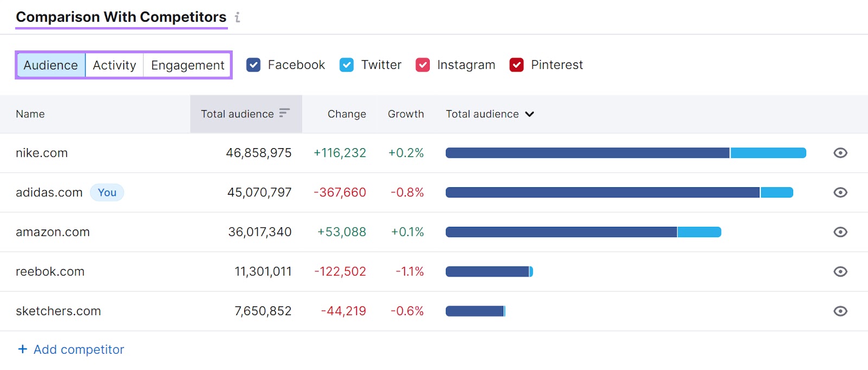The height and width of the screenshot is (370, 868).
Task: Click the plus icon for adding competitor
Action: pyautogui.click(x=22, y=349)
